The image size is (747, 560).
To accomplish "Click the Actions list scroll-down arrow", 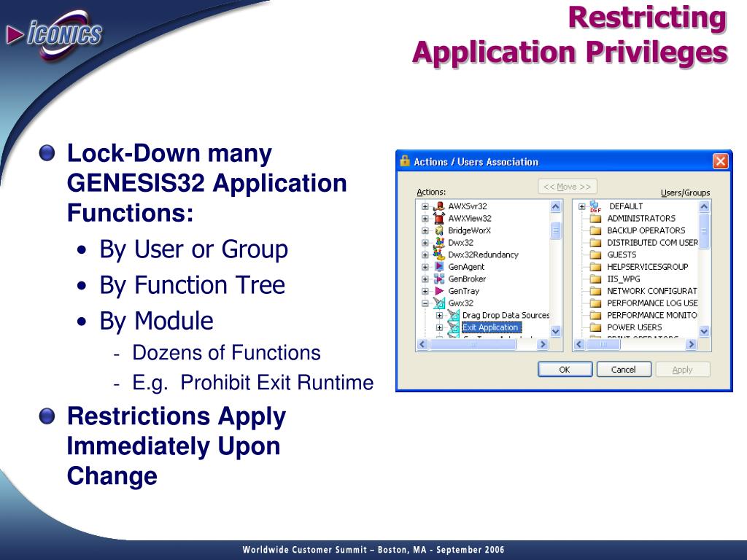I will coord(555,331).
